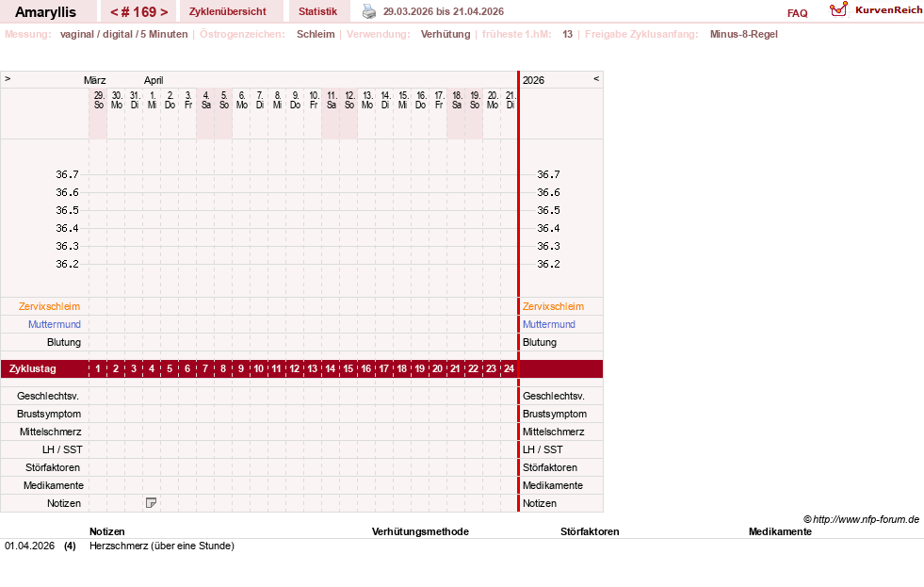
Task: Select the left Blutung row label
Action: [64, 342]
